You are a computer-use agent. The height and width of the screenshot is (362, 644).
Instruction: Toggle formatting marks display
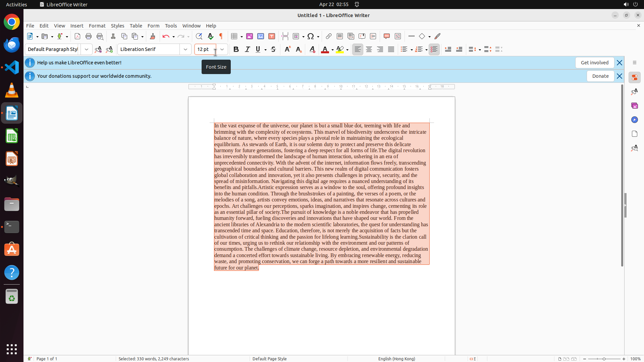click(x=221, y=36)
